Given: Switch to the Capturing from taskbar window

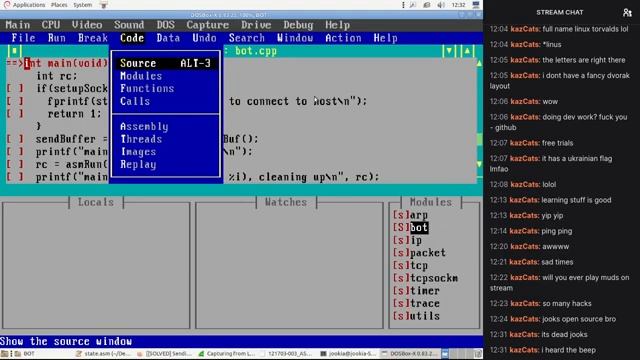Looking at the screenshot, I should 227,354.
